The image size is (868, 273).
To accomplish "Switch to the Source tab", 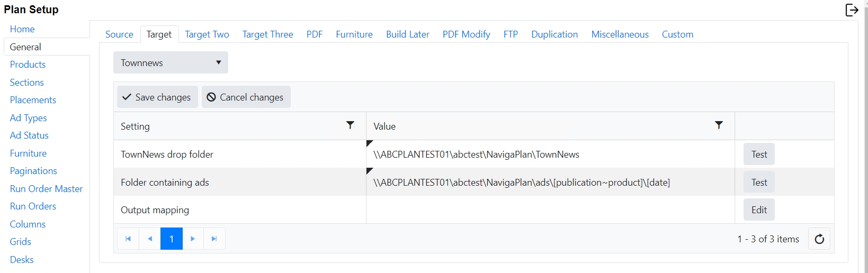I will point(119,34).
